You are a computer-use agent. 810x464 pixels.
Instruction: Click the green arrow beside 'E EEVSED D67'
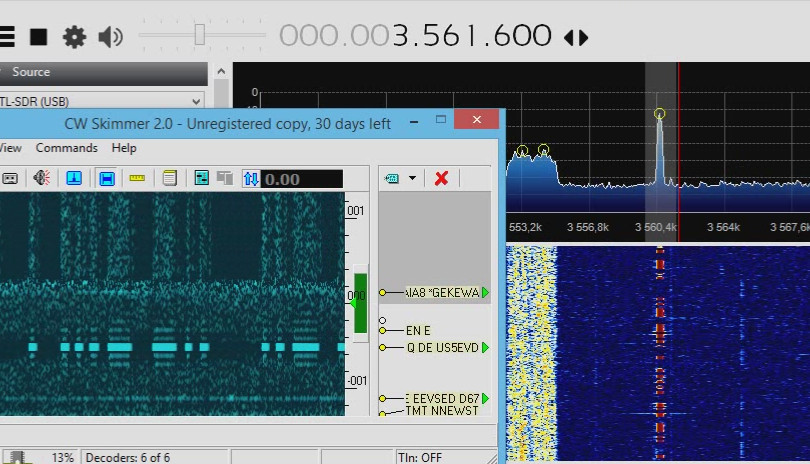pyautogui.click(x=486, y=399)
